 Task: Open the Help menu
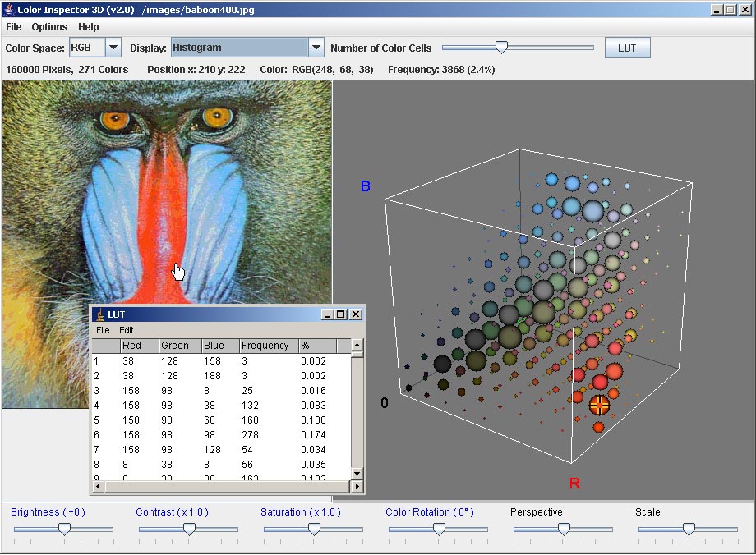pos(88,27)
